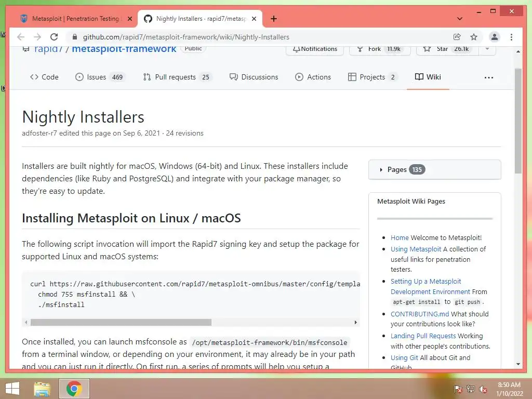Open the 24 revisions history link

[184, 133]
